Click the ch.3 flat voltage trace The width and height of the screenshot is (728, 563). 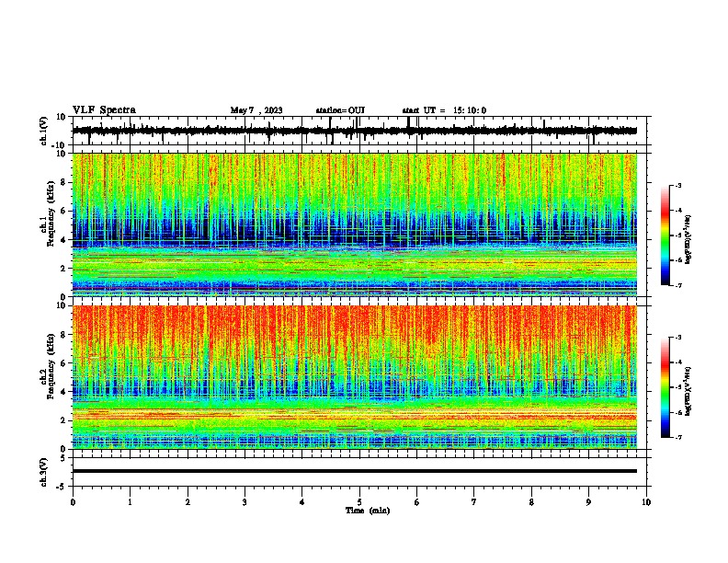point(354,471)
